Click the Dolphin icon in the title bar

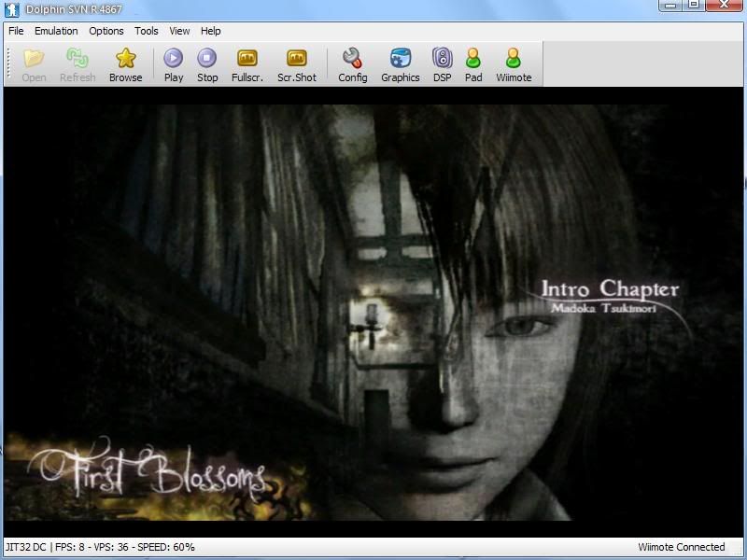[x=11, y=9]
